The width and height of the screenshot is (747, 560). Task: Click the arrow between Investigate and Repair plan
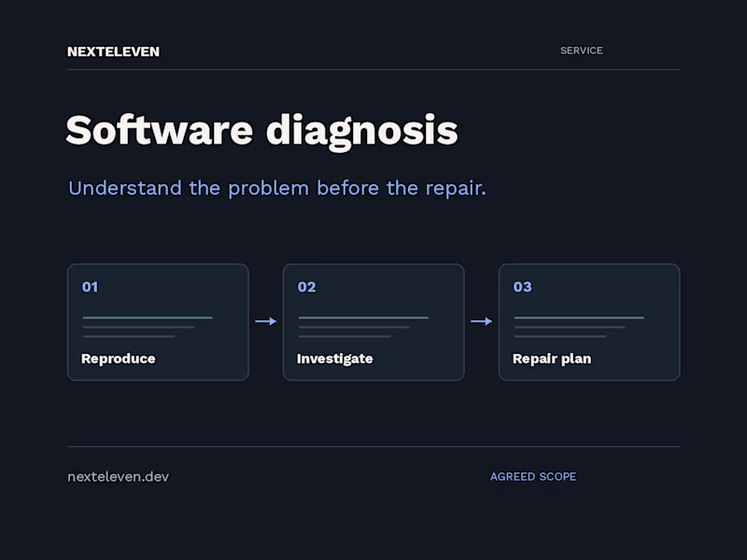pos(481,321)
